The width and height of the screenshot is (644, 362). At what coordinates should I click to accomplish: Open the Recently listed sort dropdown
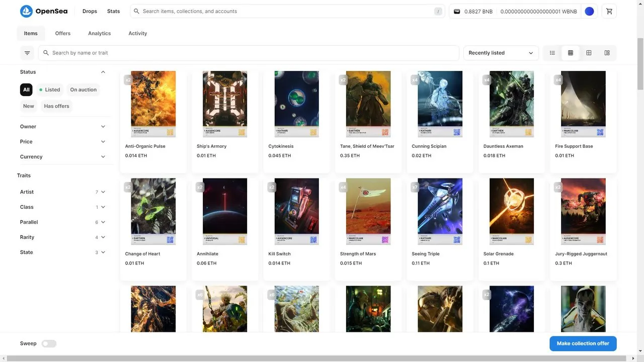[x=501, y=53]
